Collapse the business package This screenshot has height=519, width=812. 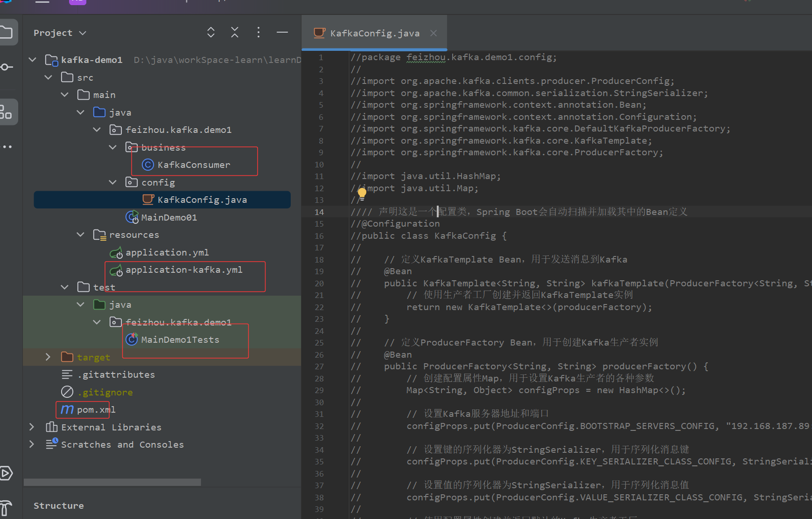coord(112,147)
